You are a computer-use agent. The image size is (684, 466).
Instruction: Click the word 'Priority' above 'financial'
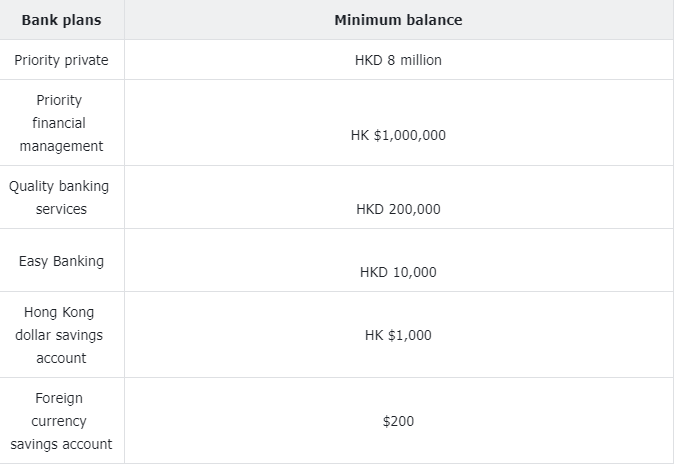coord(59,100)
